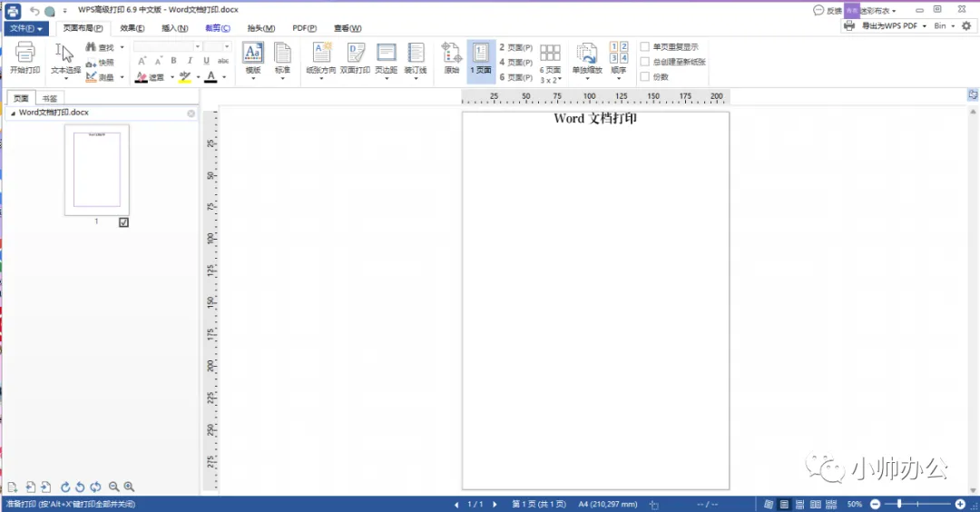The image size is (980, 512).
Task: Toggle strikethrough abc formatting
Action: pos(223,61)
